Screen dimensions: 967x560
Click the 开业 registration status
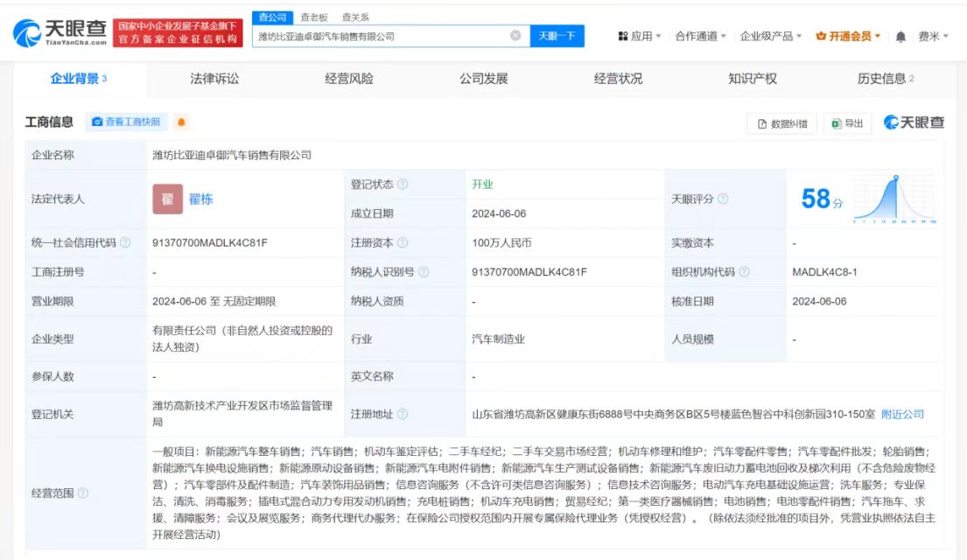482,185
